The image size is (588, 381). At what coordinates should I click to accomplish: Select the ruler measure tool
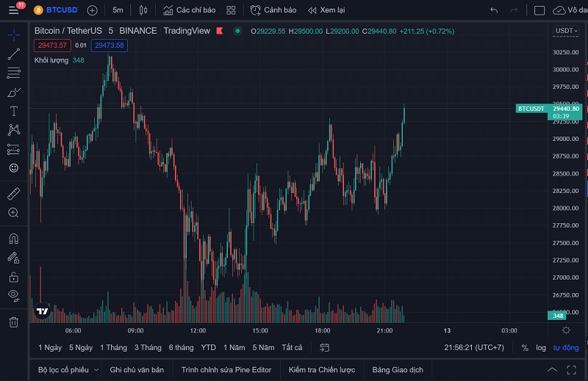(x=14, y=194)
